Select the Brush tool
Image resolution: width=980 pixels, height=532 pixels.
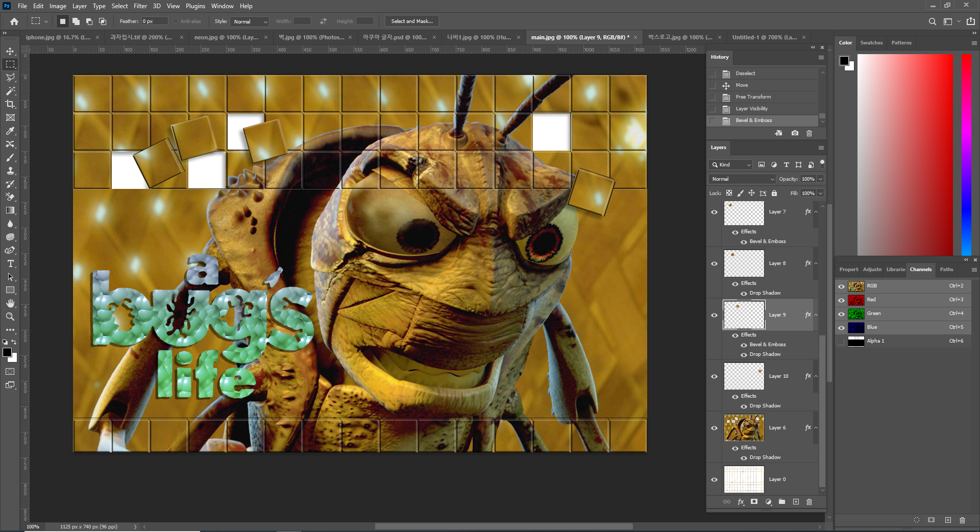[10, 157]
